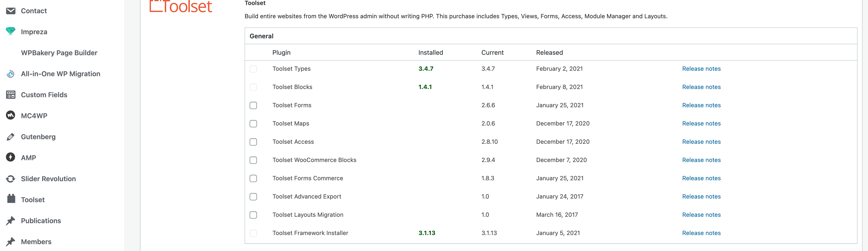Select Toolset WooCommerce Blocks checkbox
Image resolution: width=868 pixels, height=251 pixels.
pyautogui.click(x=253, y=160)
